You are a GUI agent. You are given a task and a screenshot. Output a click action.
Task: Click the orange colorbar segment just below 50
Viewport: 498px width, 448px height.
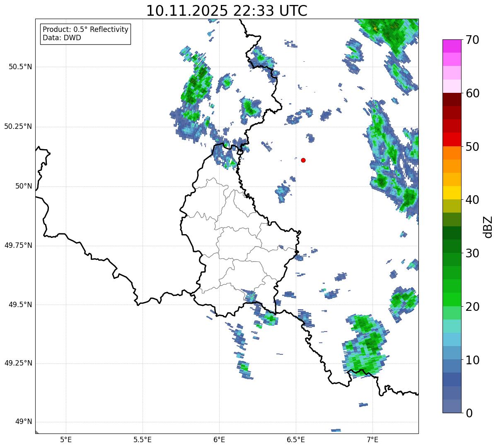(452, 153)
